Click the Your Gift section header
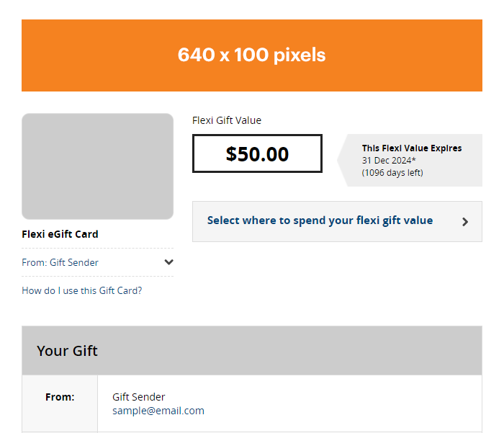 [252, 350]
